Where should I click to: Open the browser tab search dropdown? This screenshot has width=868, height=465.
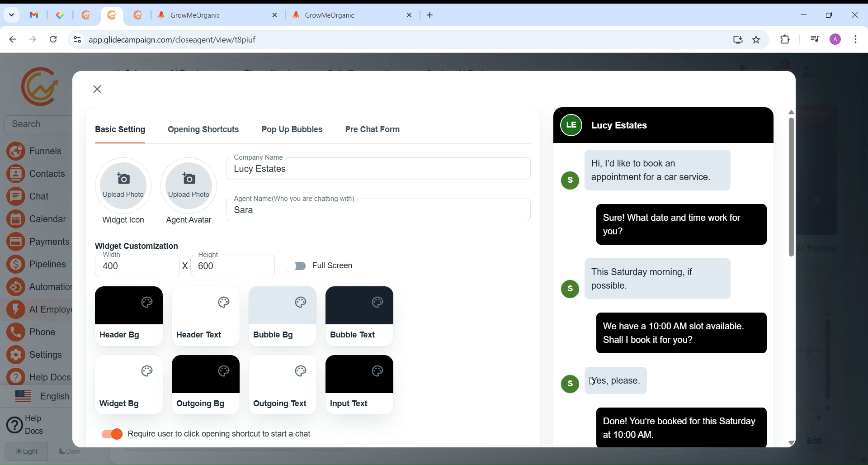[12, 15]
